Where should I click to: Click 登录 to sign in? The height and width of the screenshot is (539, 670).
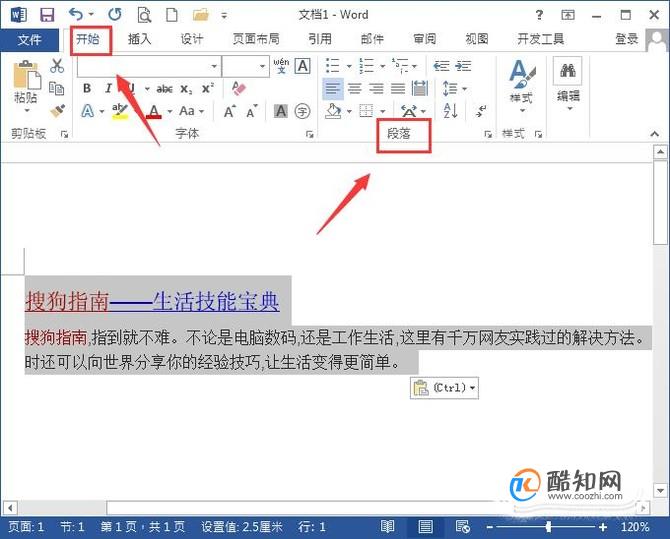(x=626, y=39)
